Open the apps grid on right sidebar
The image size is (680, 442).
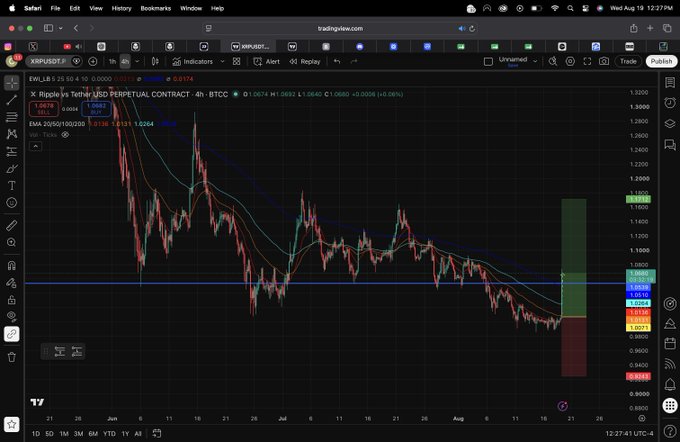pyautogui.click(x=670, y=406)
